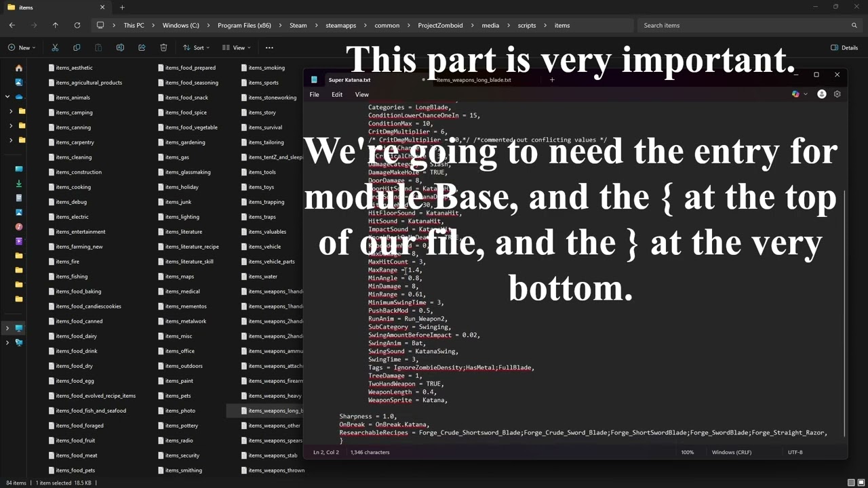
Task: Click Program Files (x86) in breadcrumb
Action: (244, 25)
